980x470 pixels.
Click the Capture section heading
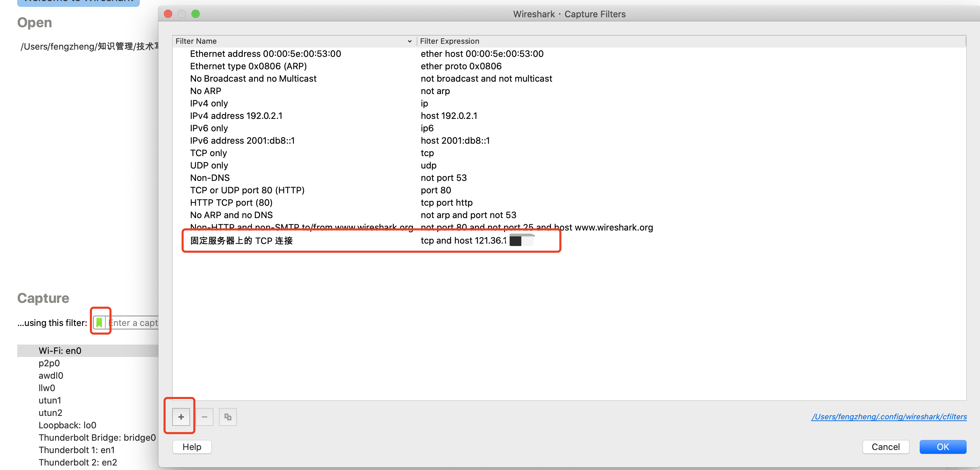[43, 298]
